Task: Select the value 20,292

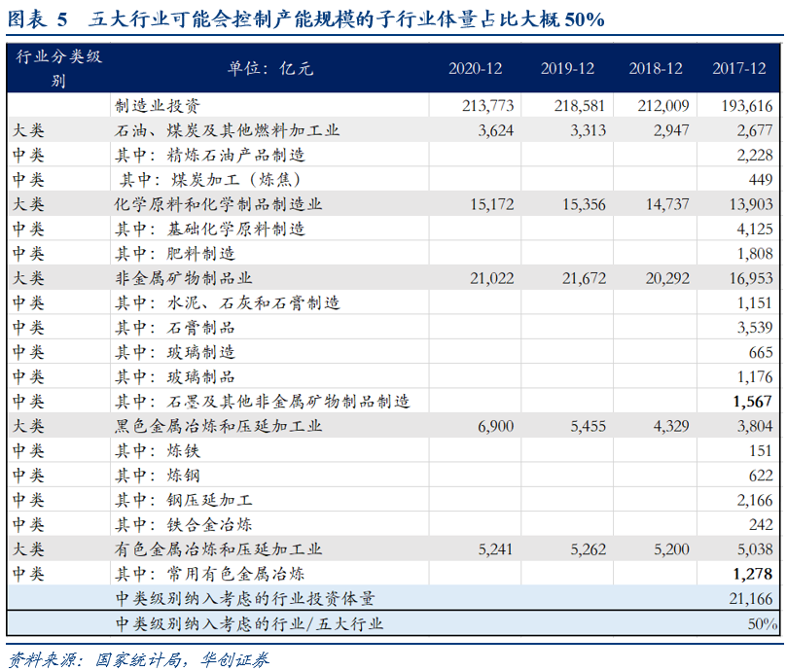Action: 667,278
